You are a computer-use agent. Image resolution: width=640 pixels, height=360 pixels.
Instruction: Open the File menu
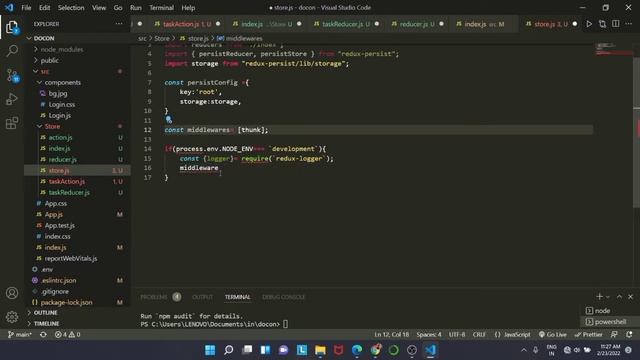click(x=26, y=7)
